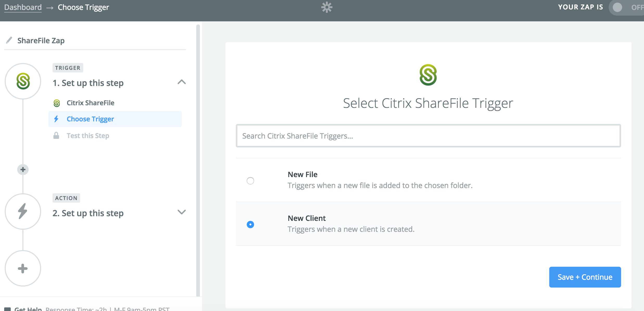The width and height of the screenshot is (644, 311).
Task: Click the large ShareFile logo above the heading
Action: (428, 75)
